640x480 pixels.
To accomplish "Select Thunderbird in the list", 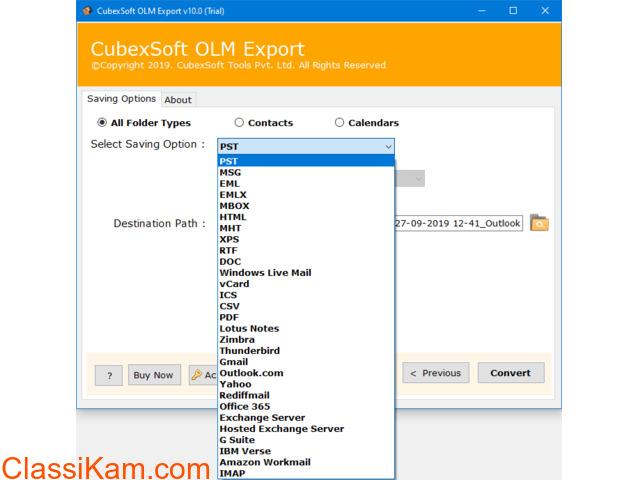I will click(306, 351).
